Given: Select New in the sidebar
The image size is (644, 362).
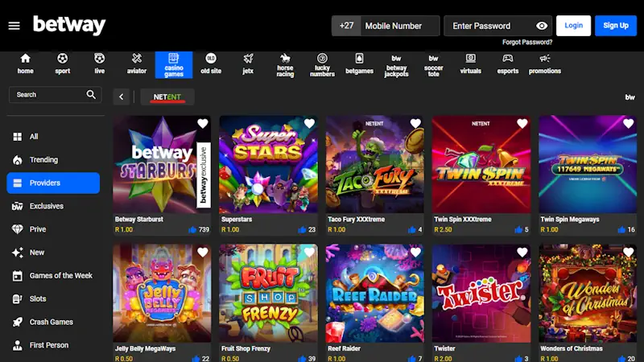Looking at the screenshot, I should (x=53, y=253).
